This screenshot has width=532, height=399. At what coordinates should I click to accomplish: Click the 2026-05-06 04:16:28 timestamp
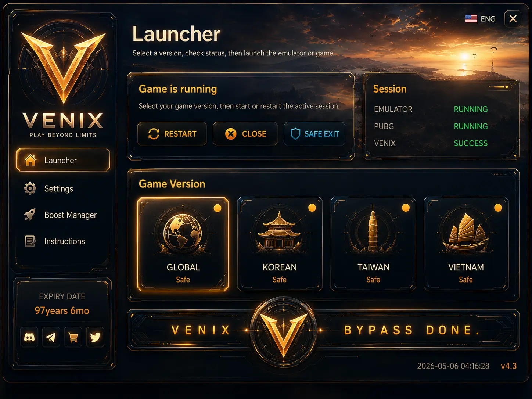point(453,366)
